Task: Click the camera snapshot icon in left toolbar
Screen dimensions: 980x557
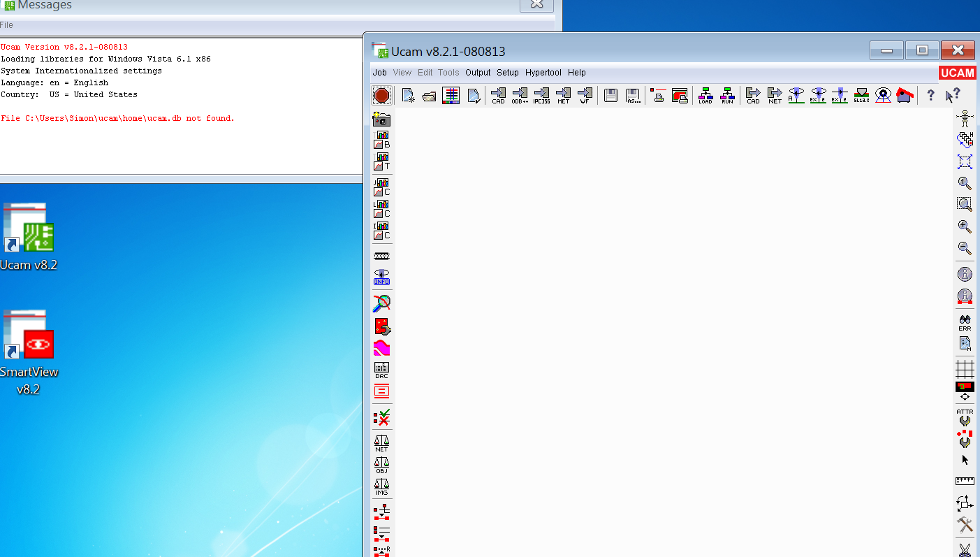Action: coord(381,119)
